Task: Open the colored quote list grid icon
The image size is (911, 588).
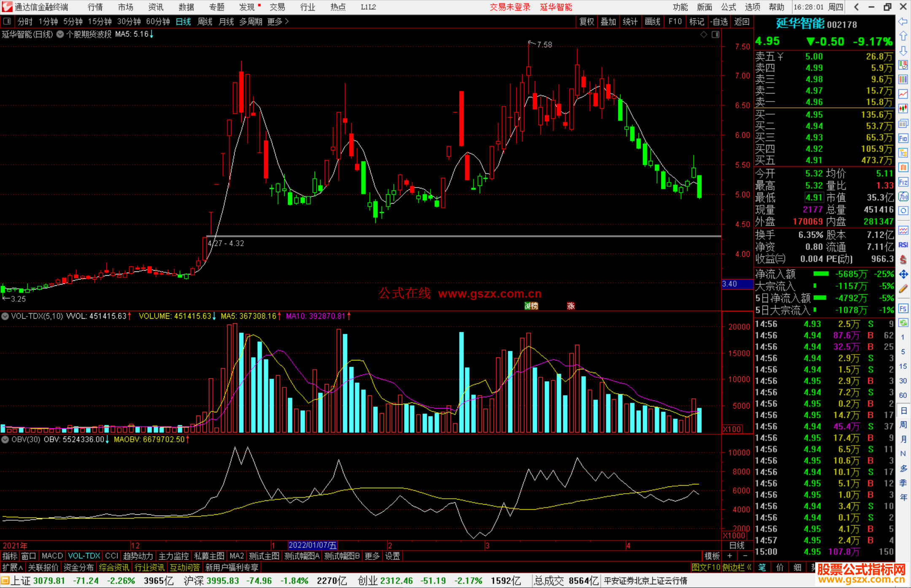Action: (903, 80)
